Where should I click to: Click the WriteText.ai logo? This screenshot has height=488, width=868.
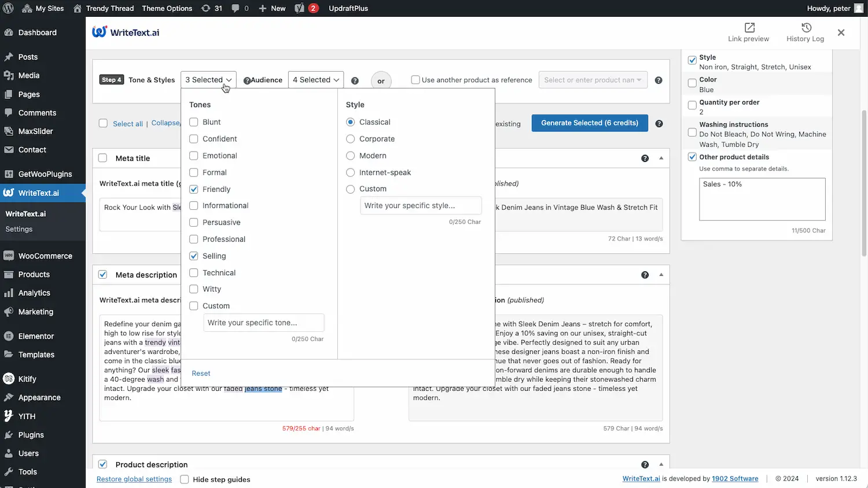pos(125,32)
